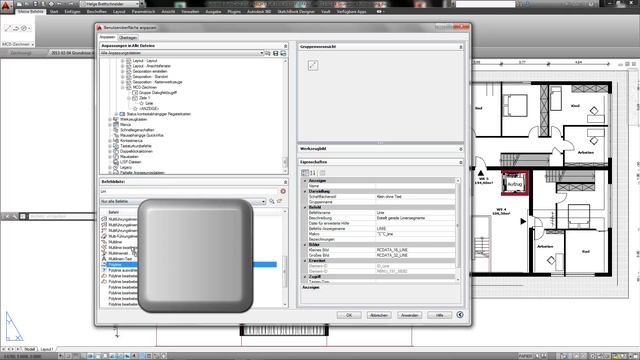640x360 pixels.
Task: Clear the command search with the red icon
Action: (x=283, y=191)
